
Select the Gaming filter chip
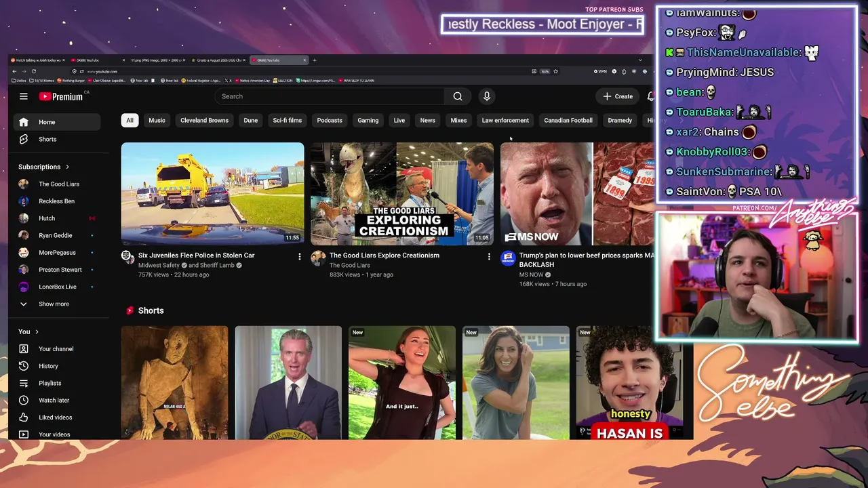point(368,121)
